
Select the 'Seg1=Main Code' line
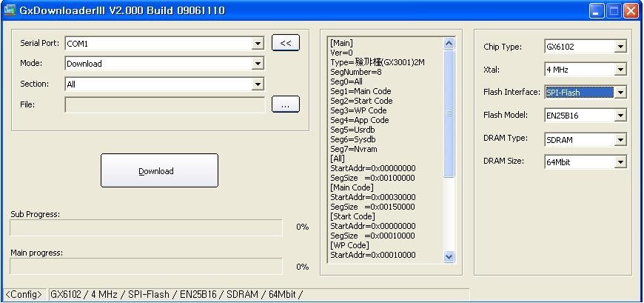click(x=360, y=91)
